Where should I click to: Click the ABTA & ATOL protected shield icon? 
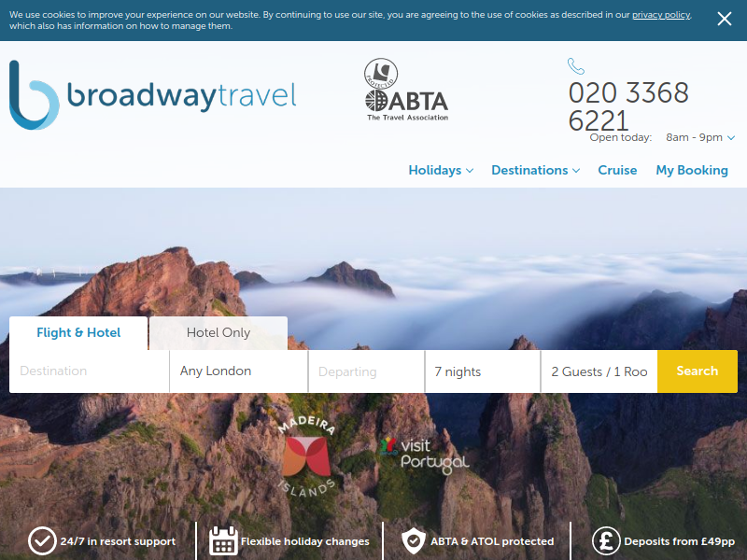(413, 541)
